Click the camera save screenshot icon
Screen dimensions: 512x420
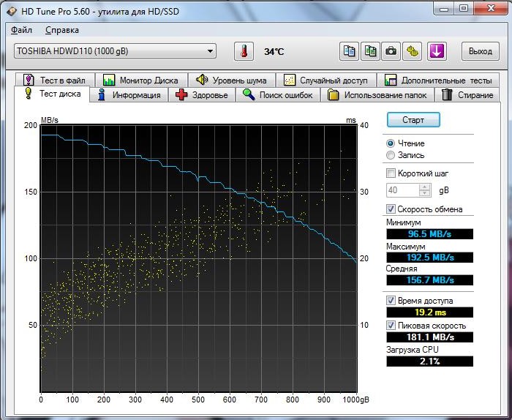point(392,51)
